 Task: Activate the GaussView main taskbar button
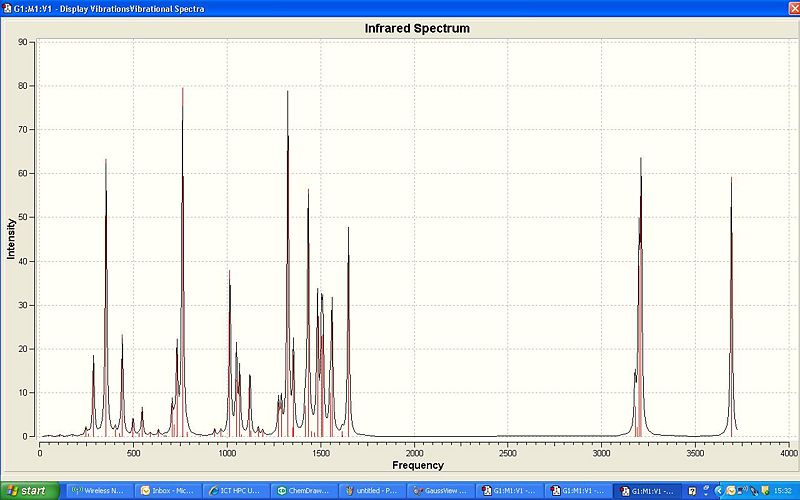click(x=441, y=491)
